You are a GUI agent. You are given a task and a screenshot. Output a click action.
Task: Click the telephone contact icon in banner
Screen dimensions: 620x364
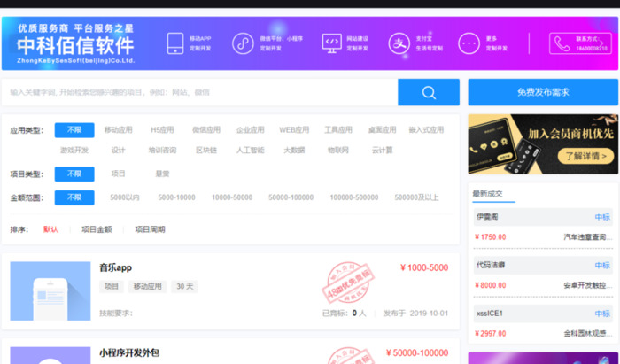click(562, 44)
